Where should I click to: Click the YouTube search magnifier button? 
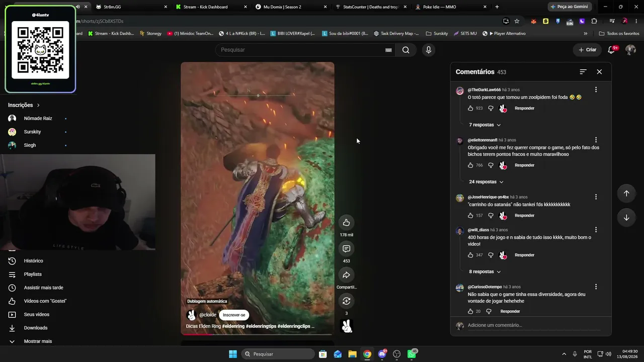tap(406, 50)
